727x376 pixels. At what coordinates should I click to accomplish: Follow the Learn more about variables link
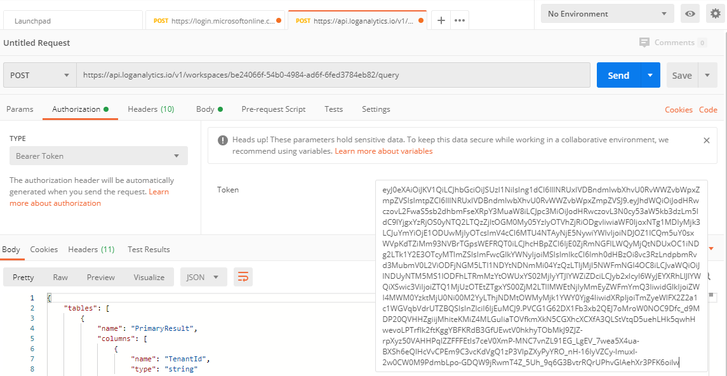(x=383, y=151)
